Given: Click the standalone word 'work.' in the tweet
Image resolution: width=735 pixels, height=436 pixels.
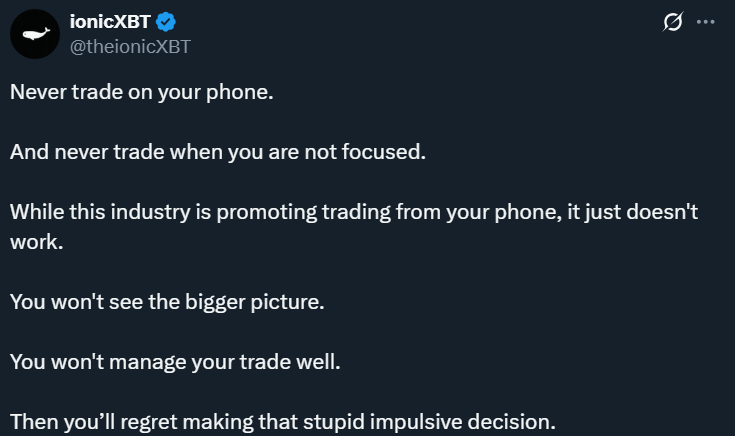Looking at the screenshot, I should pyautogui.click(x=37, y=242).
